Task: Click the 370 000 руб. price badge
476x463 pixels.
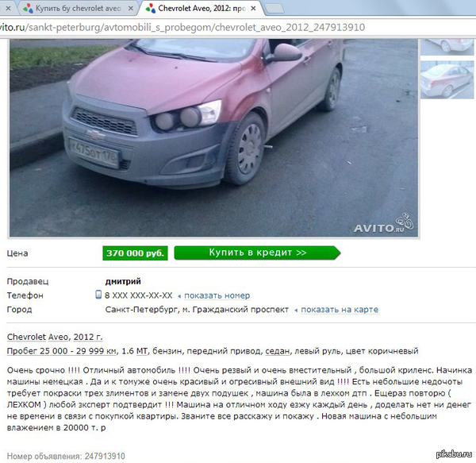Action: coord(135,253)
